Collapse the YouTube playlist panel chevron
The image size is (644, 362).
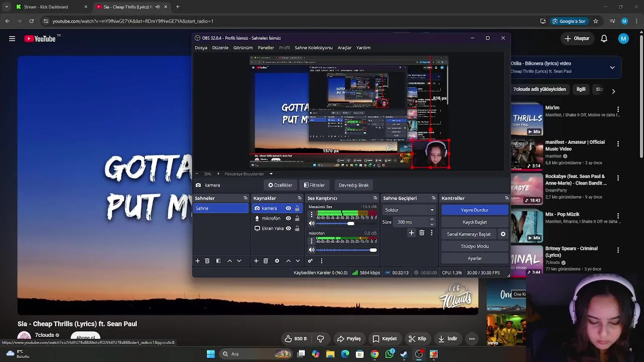click(x=612, y=67)
